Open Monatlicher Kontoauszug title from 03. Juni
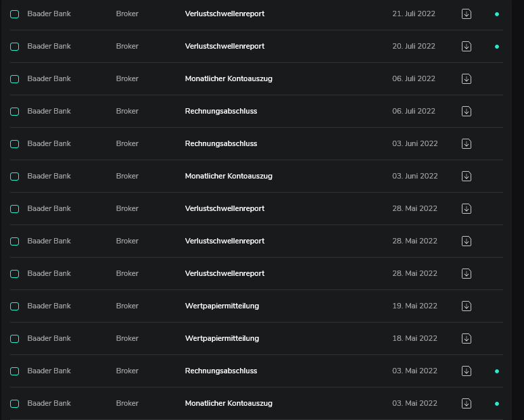Screen dimensions: 524x420 pos(229,176)
